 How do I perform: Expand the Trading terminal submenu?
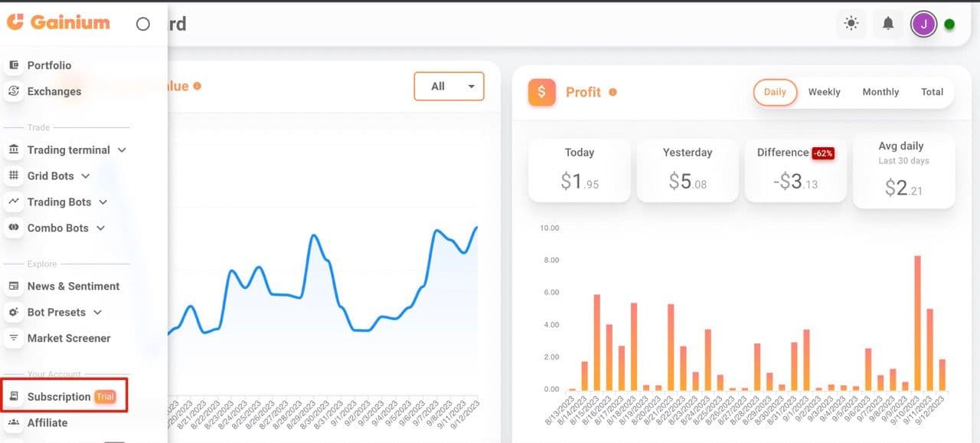click(x=122, y=150)
